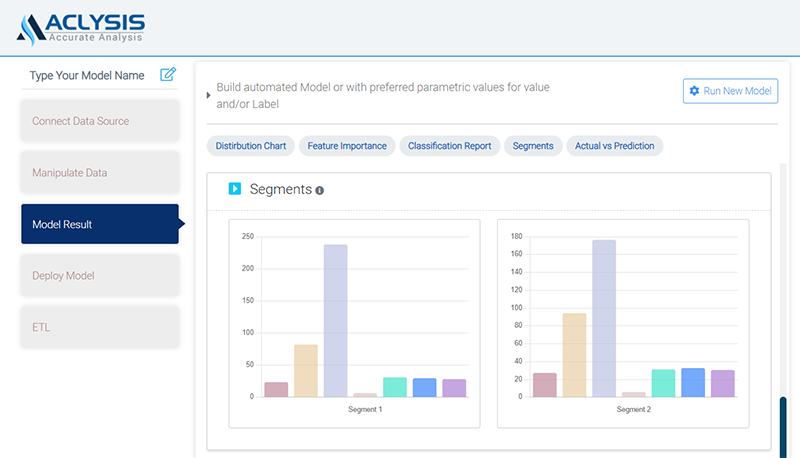Click the tallest lavender bar in Segment 1
The width and height of the screenshot is (800, 458).
[335, 320]
